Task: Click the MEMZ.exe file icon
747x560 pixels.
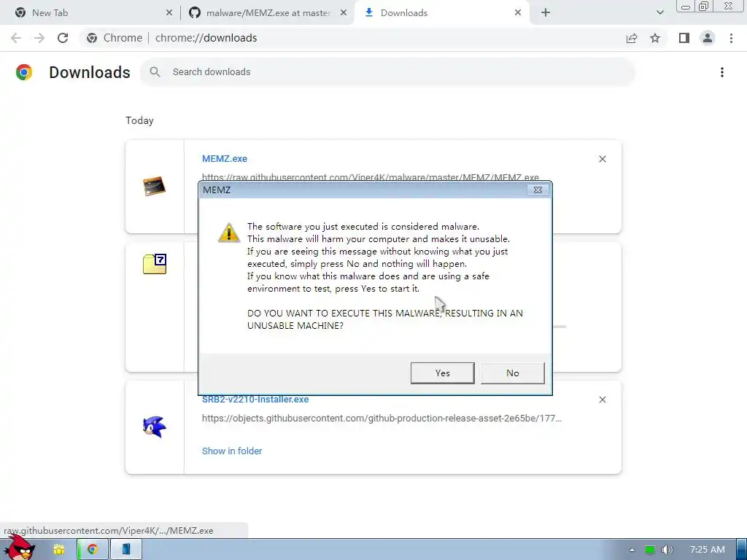Action: click(x=155, y=186)
